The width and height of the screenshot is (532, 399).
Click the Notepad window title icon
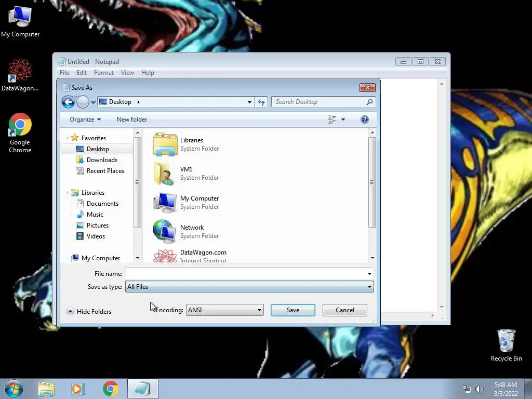point(61,61)
